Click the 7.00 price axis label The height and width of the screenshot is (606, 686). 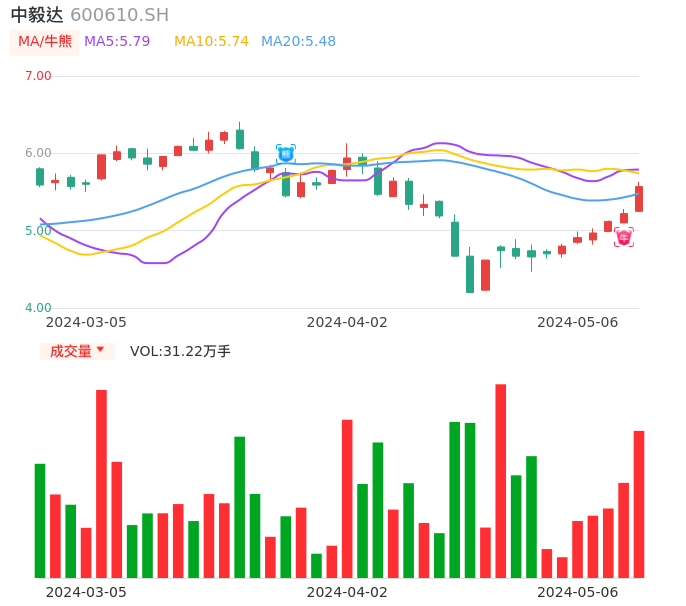tap(38, 76)
